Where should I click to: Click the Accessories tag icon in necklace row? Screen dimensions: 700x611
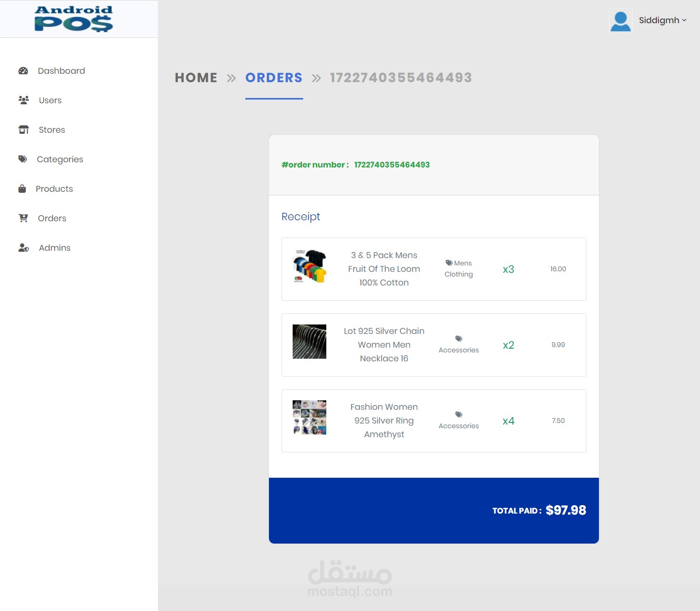click(459, 339)
